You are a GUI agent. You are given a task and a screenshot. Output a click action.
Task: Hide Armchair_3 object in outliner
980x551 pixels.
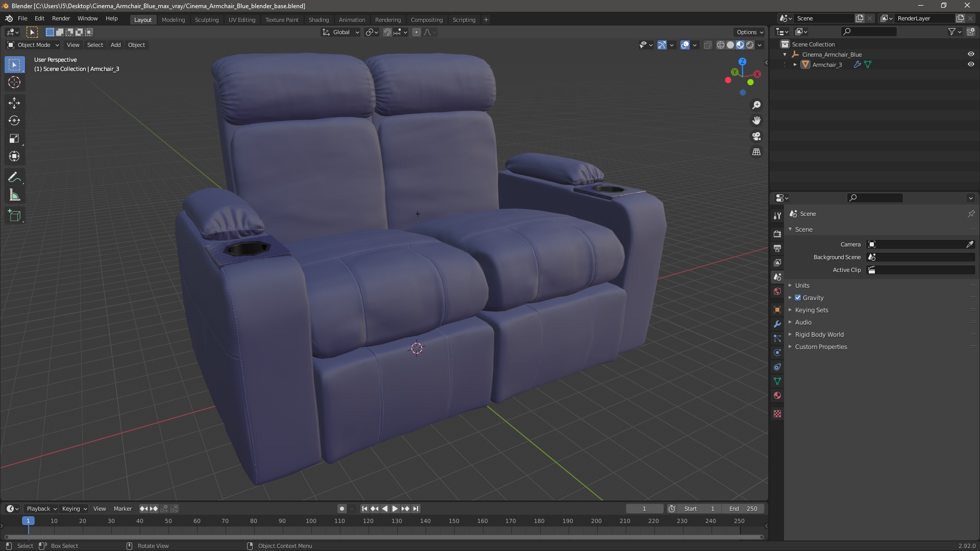click(x=971, y=65)
